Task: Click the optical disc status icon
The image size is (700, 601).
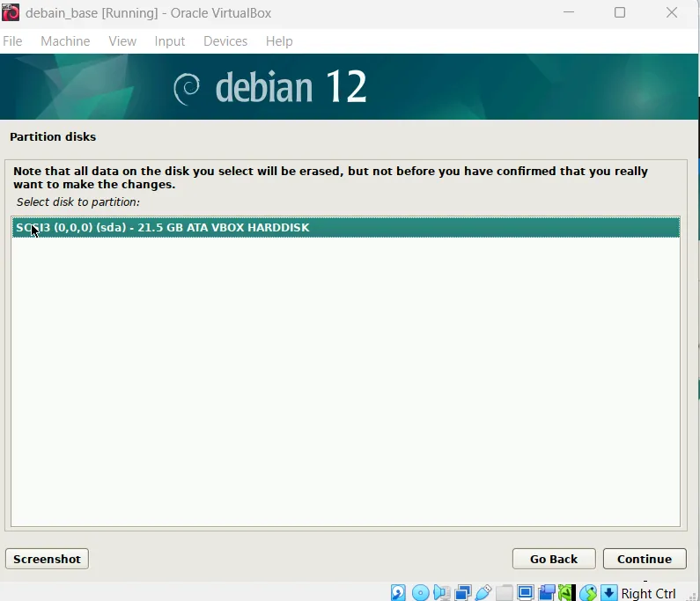Action: tap(421, 593)
